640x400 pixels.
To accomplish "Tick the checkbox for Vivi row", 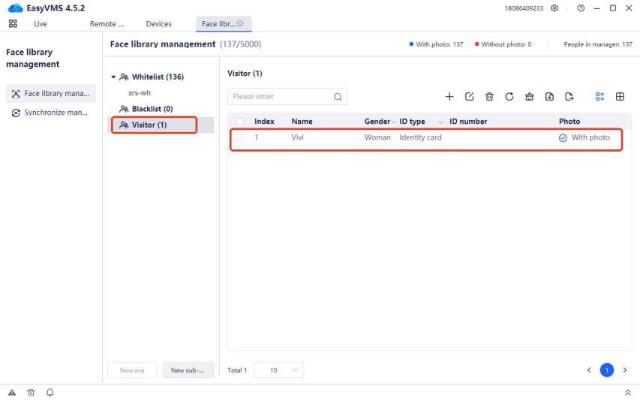I will pyautogui.click(x=239, y=137).
